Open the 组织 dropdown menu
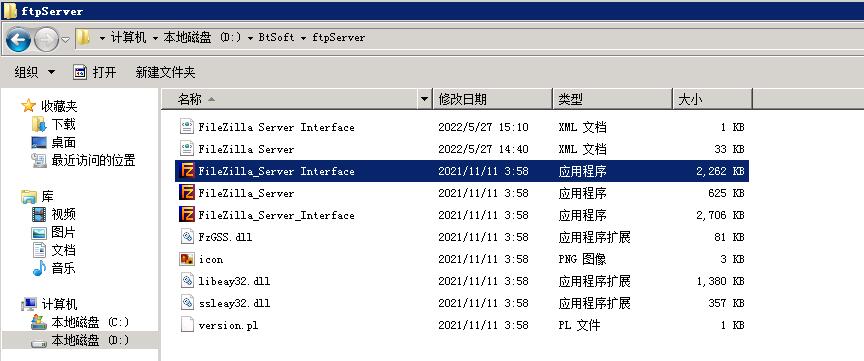 pyautogui.click(x=34, y=72)
